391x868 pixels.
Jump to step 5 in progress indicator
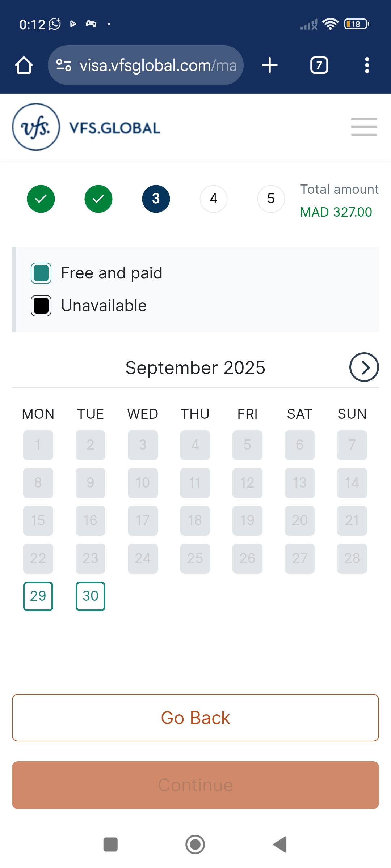(x=271, y=199)
